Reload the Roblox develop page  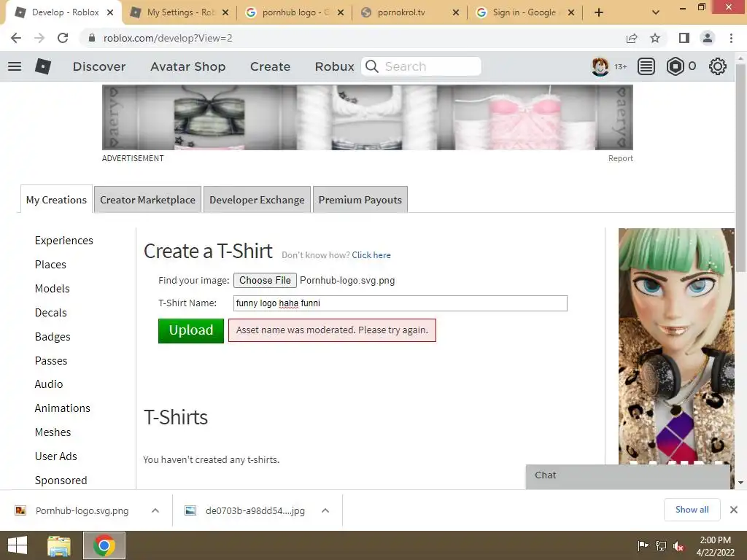[x=63, y=38]
